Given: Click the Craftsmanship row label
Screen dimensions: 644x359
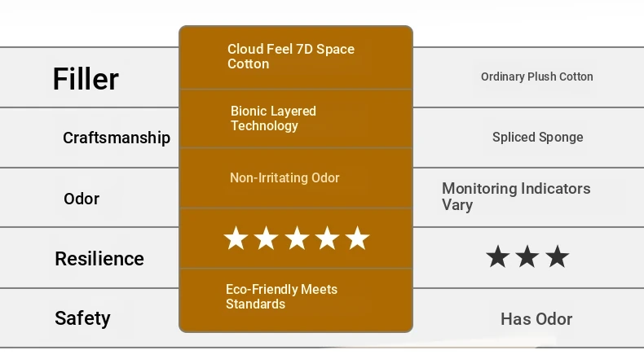Looking at the screenshot, I should (117, 138).
